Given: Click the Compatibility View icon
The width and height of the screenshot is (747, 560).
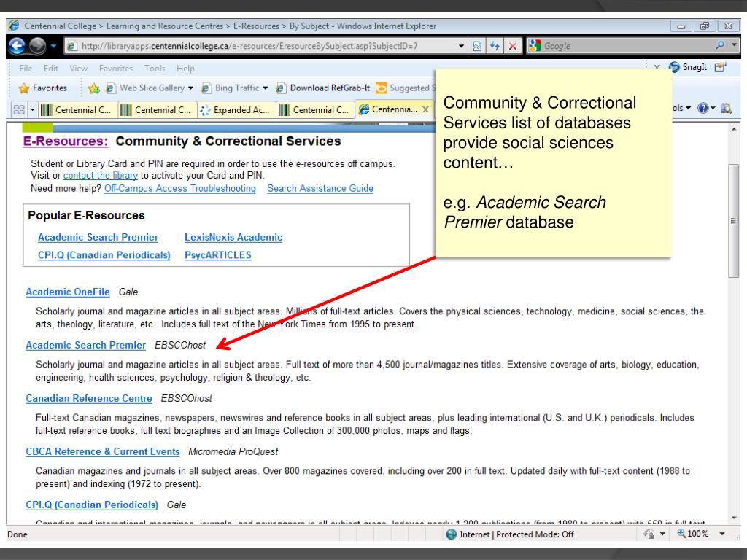Looking at the screenshot, I should point(477,46).
